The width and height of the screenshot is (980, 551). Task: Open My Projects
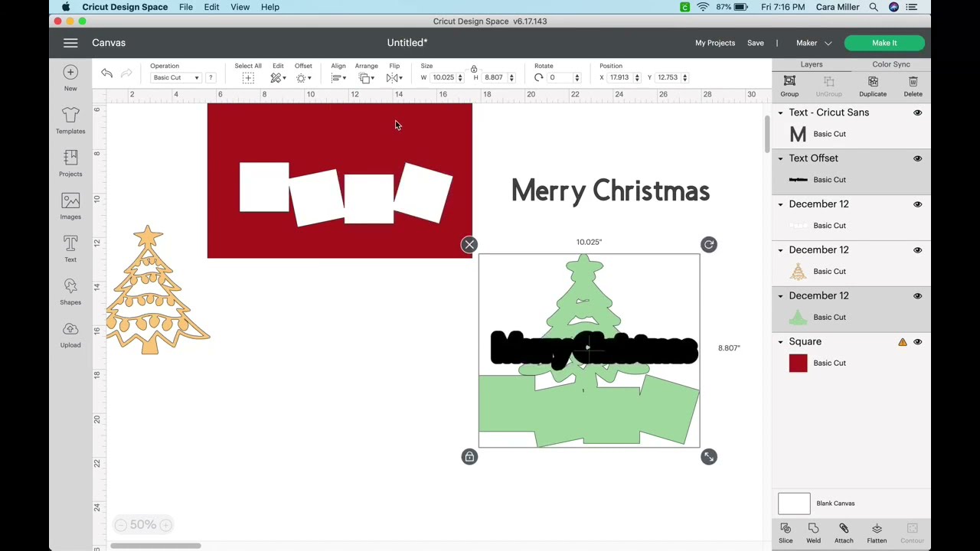(x=715, y=43)
